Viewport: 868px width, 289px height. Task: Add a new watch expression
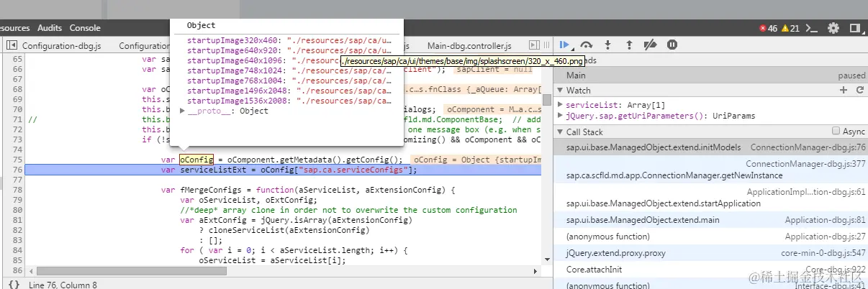click(x=844, y=91)
